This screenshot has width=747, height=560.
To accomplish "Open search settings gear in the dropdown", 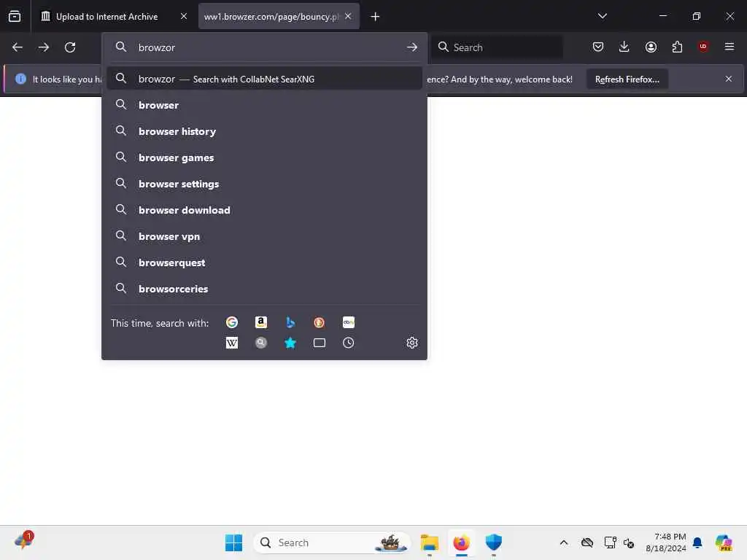I will [412, 343].
